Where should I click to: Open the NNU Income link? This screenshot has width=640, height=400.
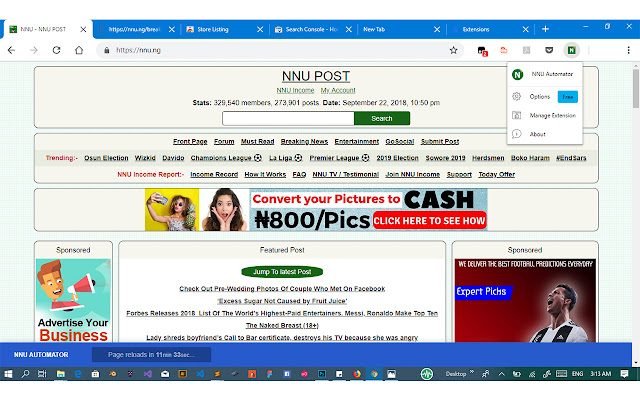tap(295, 90)
